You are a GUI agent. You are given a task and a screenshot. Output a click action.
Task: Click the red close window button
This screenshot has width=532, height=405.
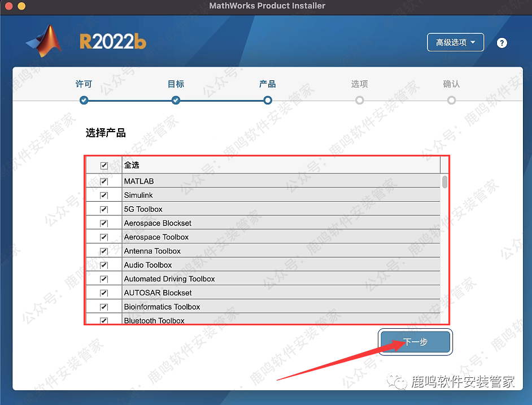(x=8, y=6)
